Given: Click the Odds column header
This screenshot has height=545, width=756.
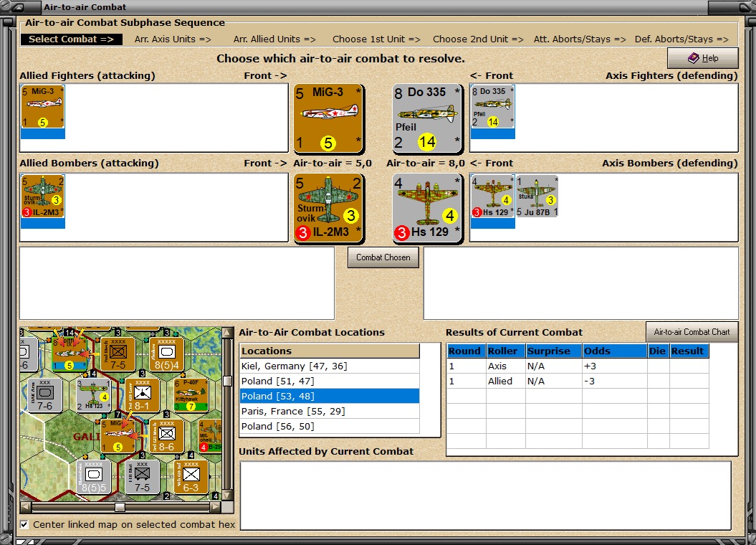Looking at the screenshot, I should click(x=614, y=351).
